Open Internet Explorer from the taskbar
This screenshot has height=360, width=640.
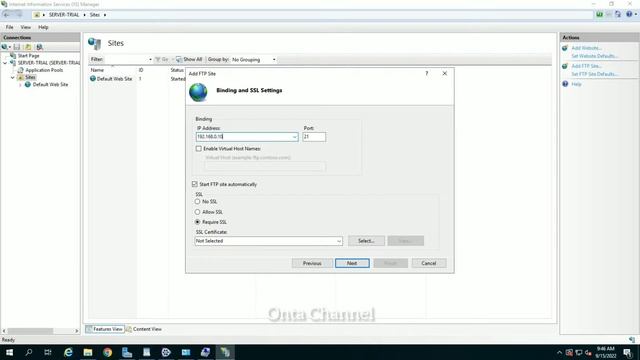pos(68,352)
